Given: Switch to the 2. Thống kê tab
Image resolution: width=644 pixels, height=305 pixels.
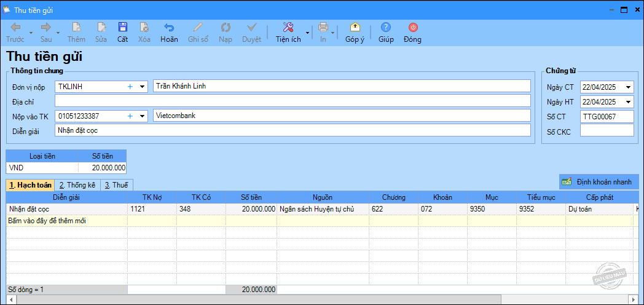Looking at the screenshot, I should (77, 185).
